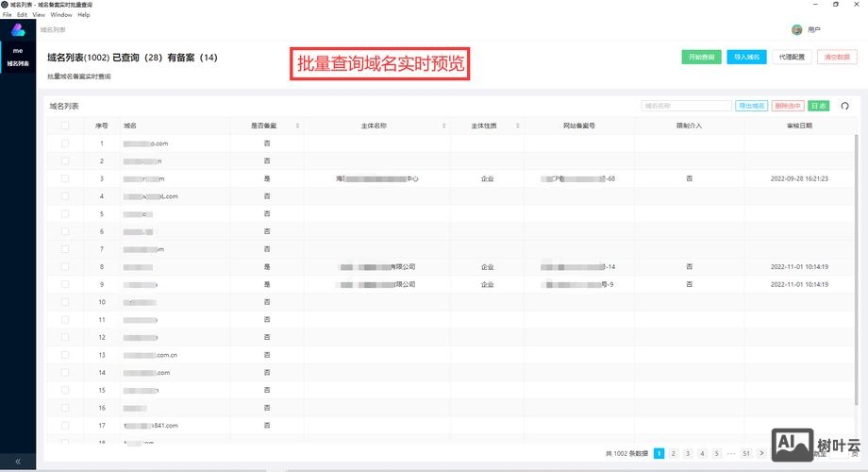
Task: Click the app logo in the sidebar
Action: tap(18, 30)
